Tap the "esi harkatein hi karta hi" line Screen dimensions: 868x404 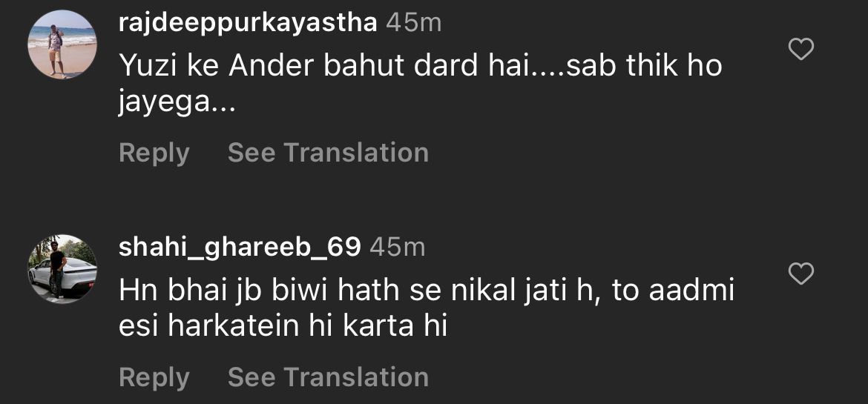pyautogui.click(x=283, y=326)
